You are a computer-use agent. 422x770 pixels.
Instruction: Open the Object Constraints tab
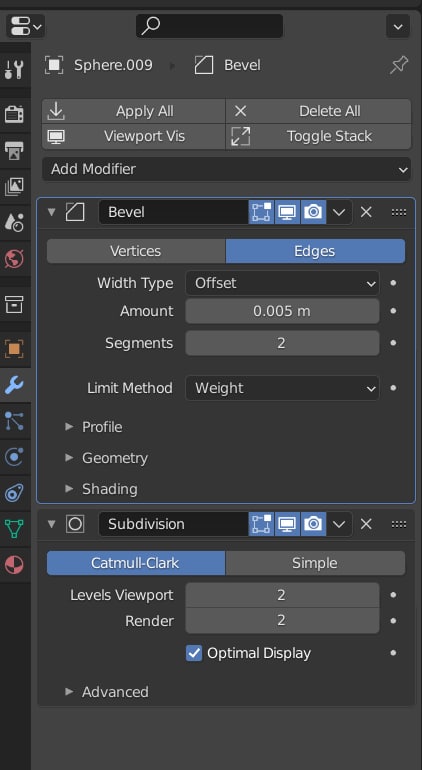pyautogui.click(x=14, y=493)
